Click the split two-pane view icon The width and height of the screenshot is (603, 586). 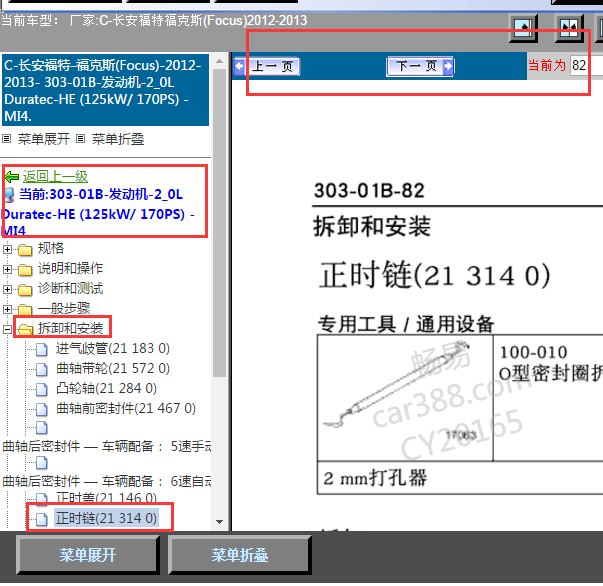point(569,28)
